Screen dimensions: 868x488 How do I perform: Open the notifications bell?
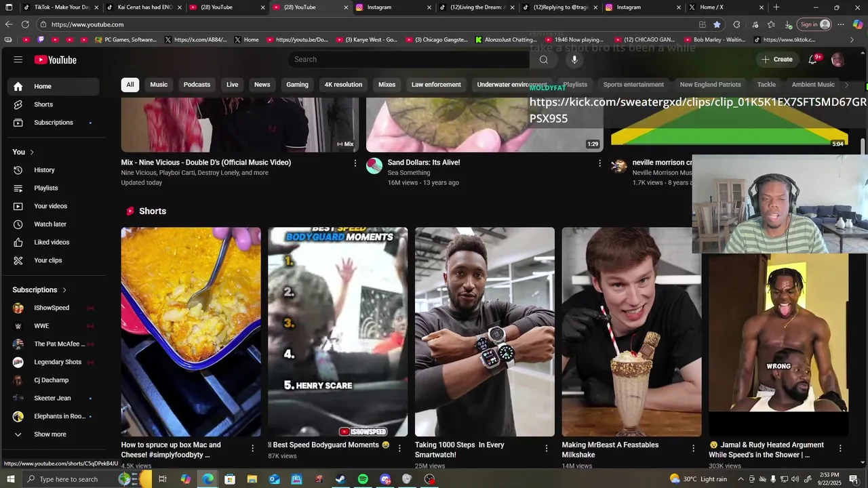click(x=812, y=60)
